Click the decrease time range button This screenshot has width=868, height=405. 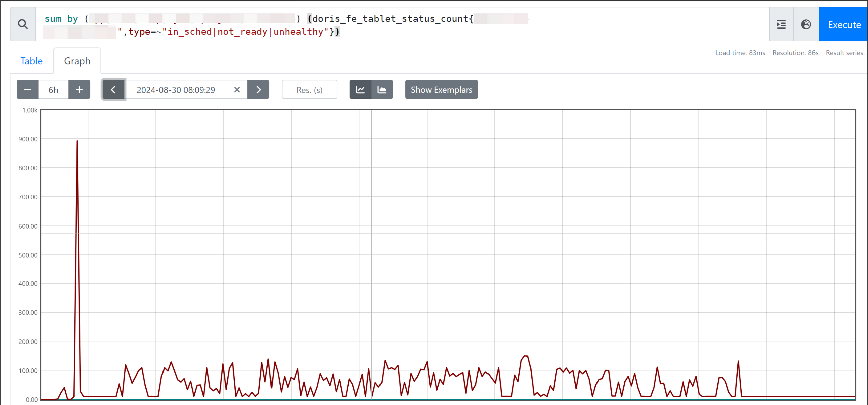tap(27, 90)
